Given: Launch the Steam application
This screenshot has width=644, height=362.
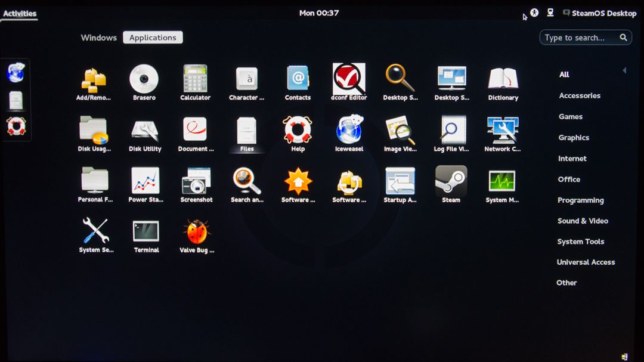Looking at the screenshot, I should 451,182.
